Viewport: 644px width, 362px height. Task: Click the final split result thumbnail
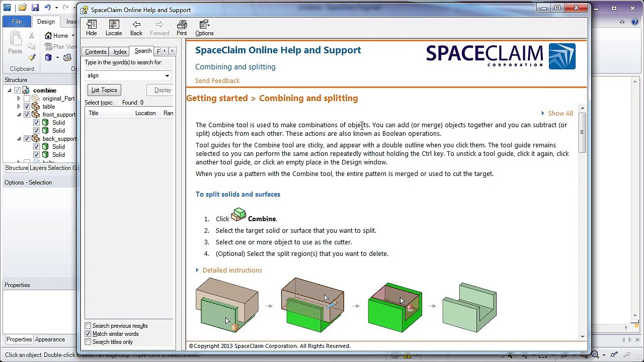pyautogui.click(x=469, y=308)
